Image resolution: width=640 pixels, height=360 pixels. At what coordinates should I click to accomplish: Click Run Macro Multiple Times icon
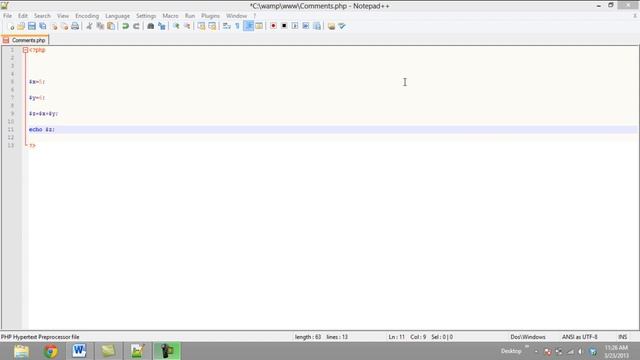pos(306,26)
